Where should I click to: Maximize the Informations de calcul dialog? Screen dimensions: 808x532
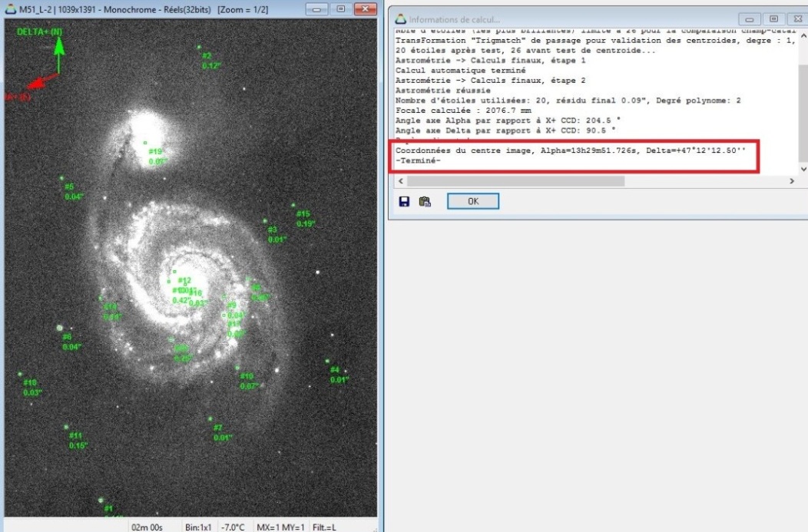click(x=773, y=18)
